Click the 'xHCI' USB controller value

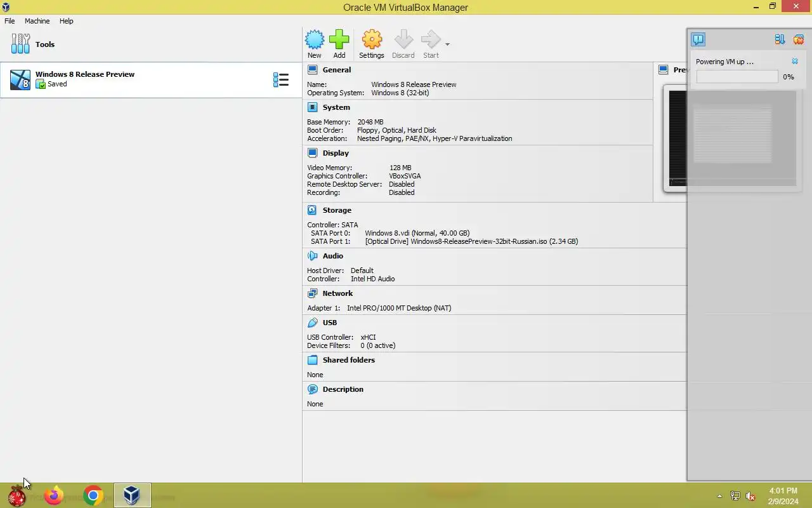(x=369, y=337)
